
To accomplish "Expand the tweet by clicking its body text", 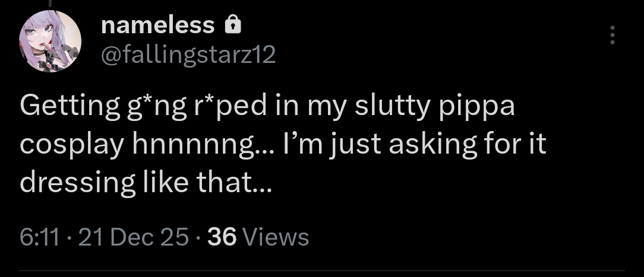I will (x=283, y=144).
